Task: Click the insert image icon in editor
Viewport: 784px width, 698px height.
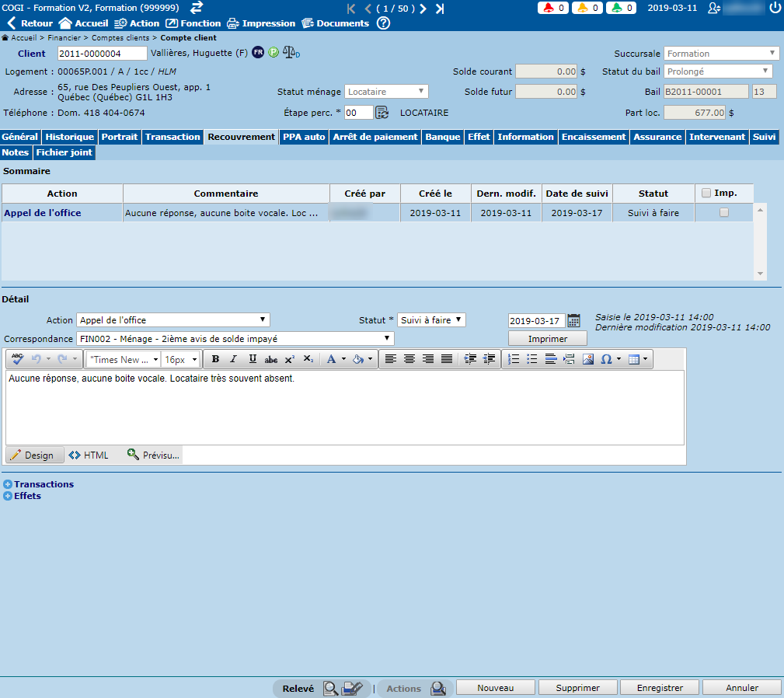Action: pos(587,359)
